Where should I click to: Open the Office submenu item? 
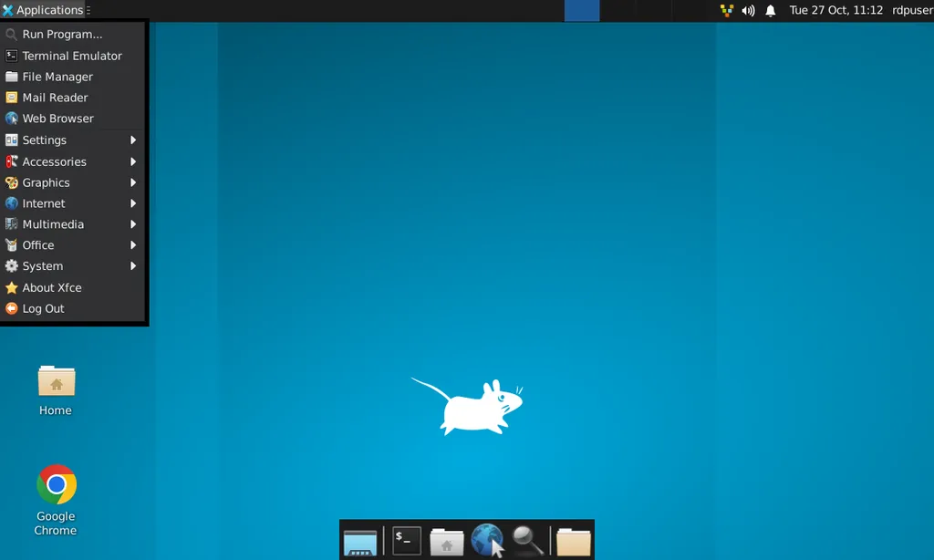(x=73, y=244)
